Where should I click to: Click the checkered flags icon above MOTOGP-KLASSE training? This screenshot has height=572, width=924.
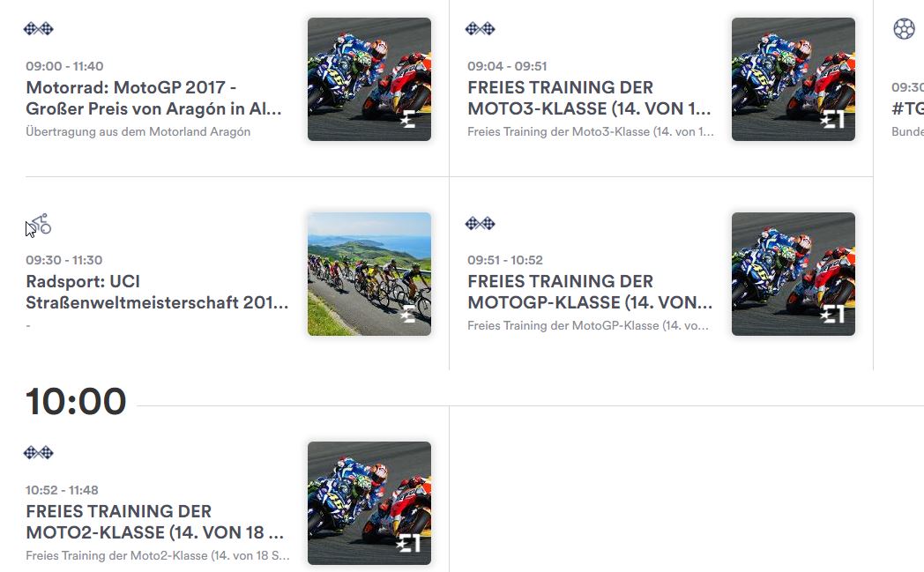481,223
